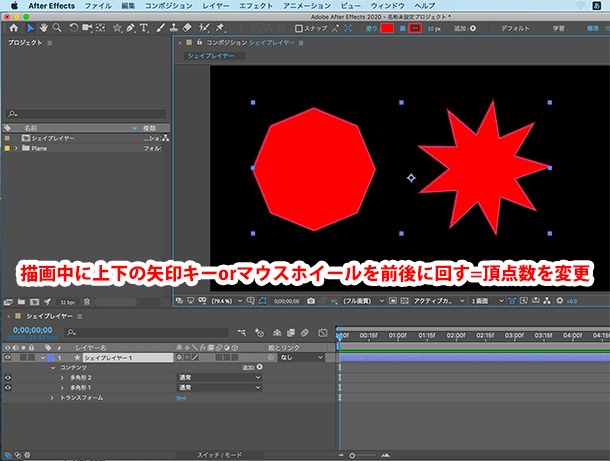Screen dimensions: 610x461
Task: Open 1画面 view layout dropdown
Action: click(x=487, y=301)
